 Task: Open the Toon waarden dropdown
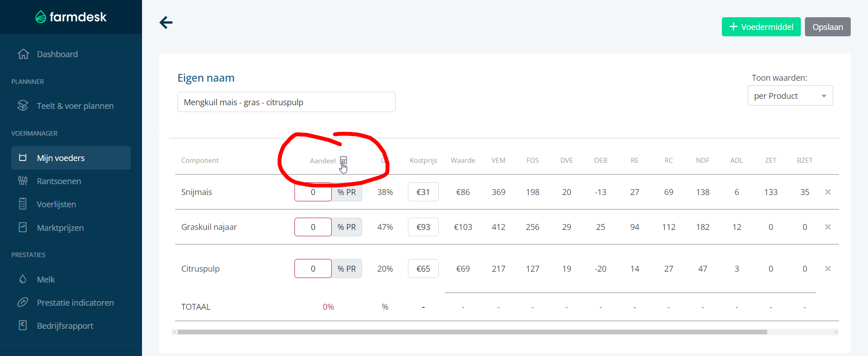tap(790, 96)
